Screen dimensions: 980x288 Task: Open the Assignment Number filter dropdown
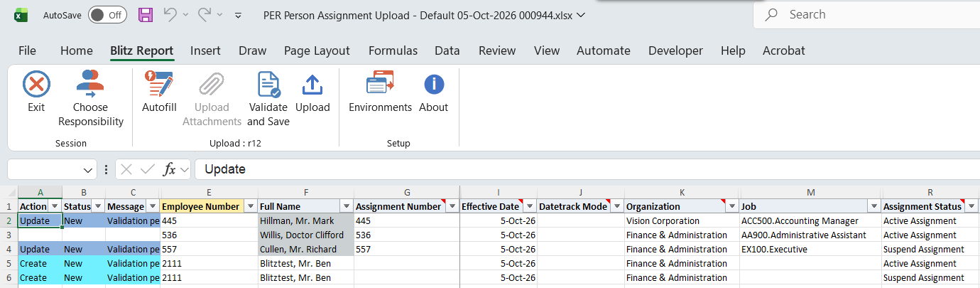pyautogui.click(x=452, y=206)
